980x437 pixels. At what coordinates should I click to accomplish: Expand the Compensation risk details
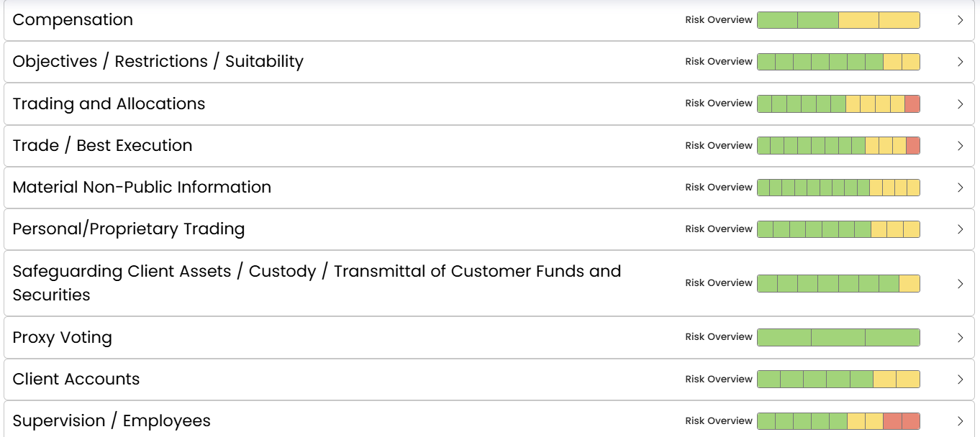(960, 19)
